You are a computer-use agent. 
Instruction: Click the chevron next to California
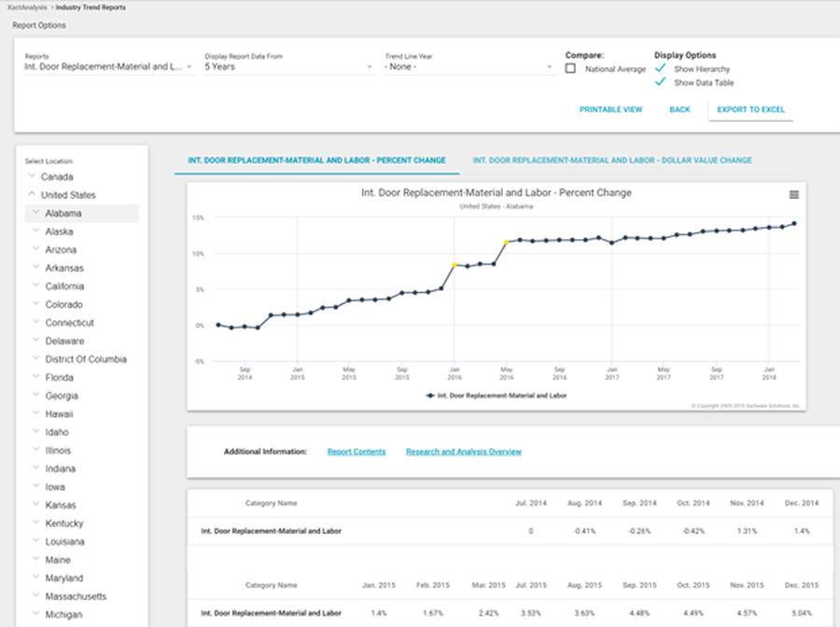pyautogui.click(x=36, y=286)
